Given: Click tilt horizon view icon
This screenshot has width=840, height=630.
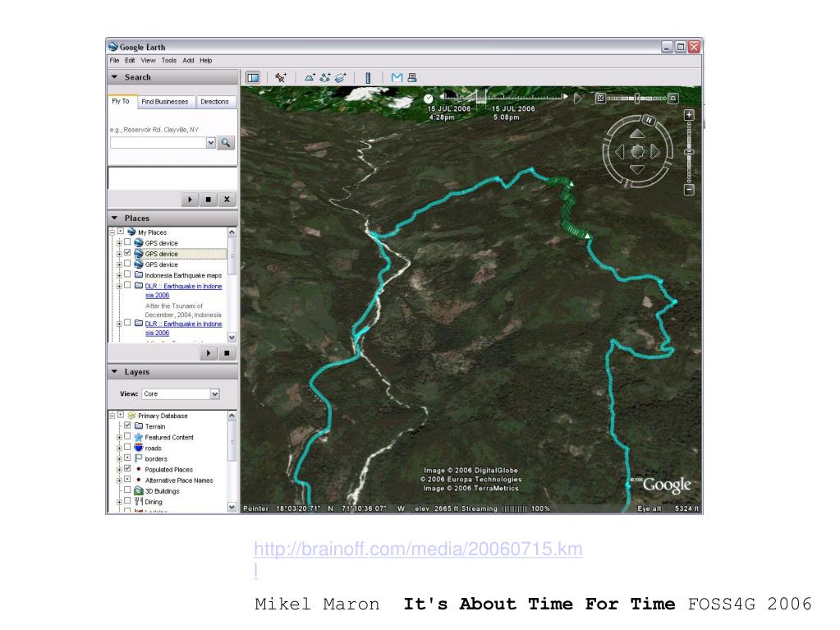Looking at the screenshot, I should pyautogui.click(x=673, y=99).
